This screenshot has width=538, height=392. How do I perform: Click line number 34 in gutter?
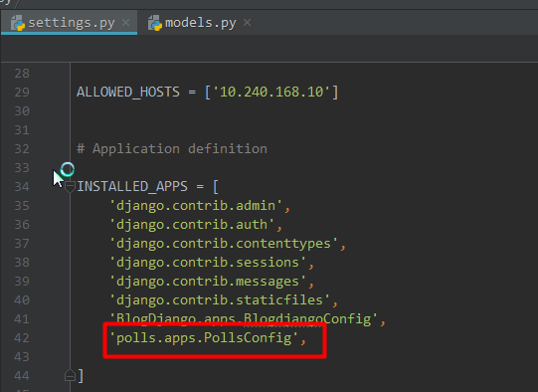coord(22,186)
